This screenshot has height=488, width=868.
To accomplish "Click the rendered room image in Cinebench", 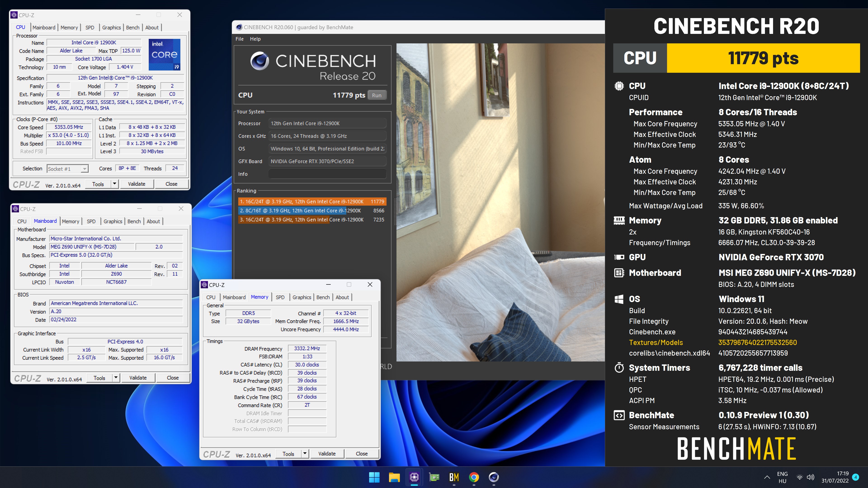I will coord(501,202).
